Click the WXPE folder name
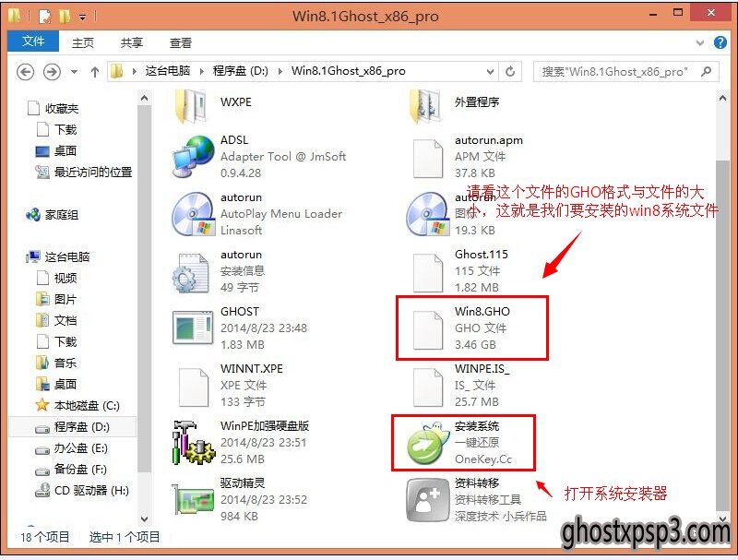This screenshot has height=560, width=738. pyautogui.click(x=236, y=102)
